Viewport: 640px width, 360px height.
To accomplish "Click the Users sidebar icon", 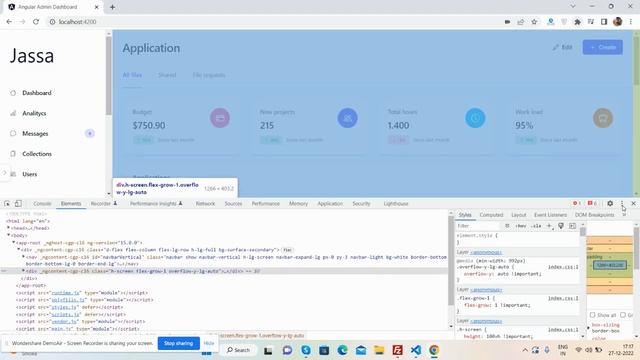I will 13,174.
